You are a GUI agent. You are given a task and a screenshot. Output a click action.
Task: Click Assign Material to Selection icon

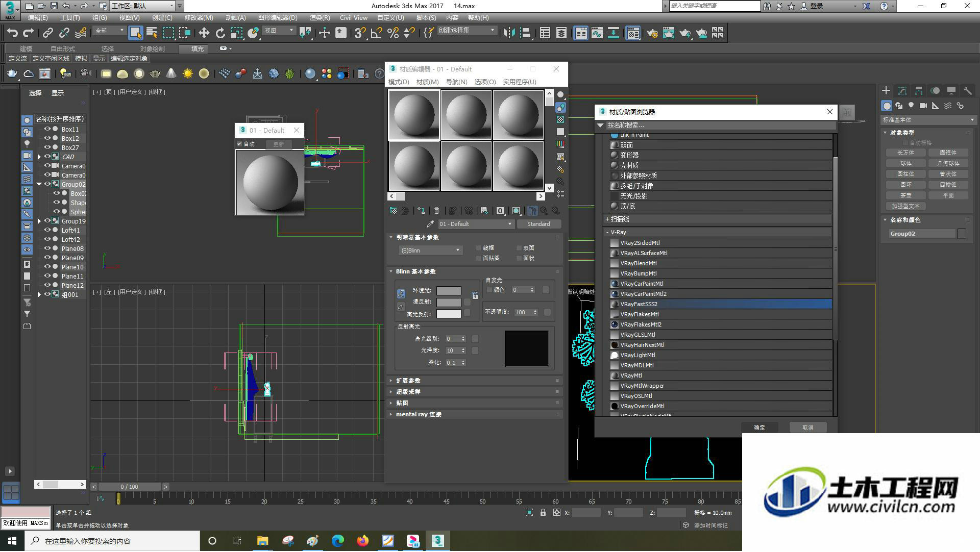tap(421, 211)
